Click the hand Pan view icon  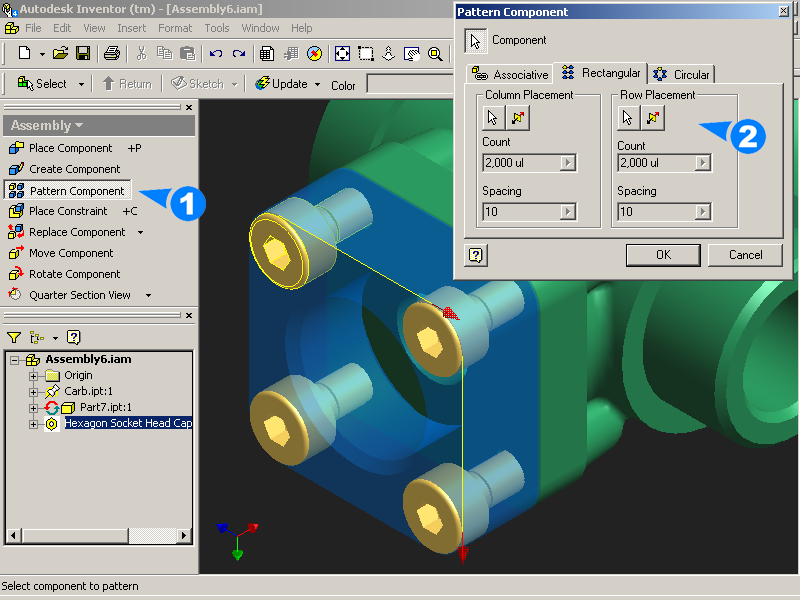pyautogui.click(x=412, y=53)
